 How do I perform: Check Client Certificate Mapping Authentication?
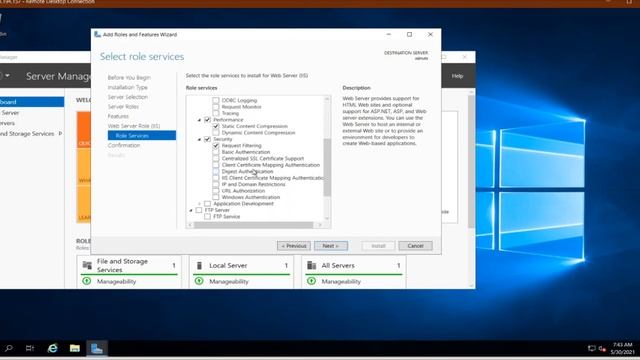click(216, 165)
